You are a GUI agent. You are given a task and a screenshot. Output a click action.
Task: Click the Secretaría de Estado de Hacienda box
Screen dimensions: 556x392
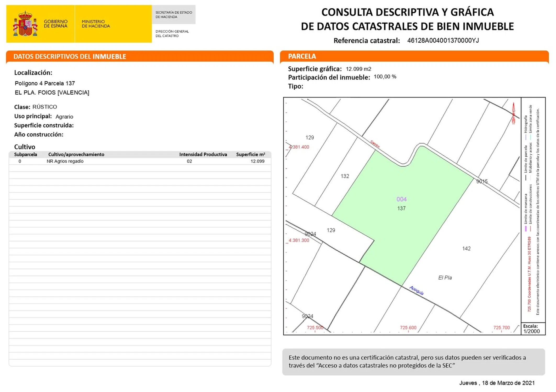(x=174, y=15)
